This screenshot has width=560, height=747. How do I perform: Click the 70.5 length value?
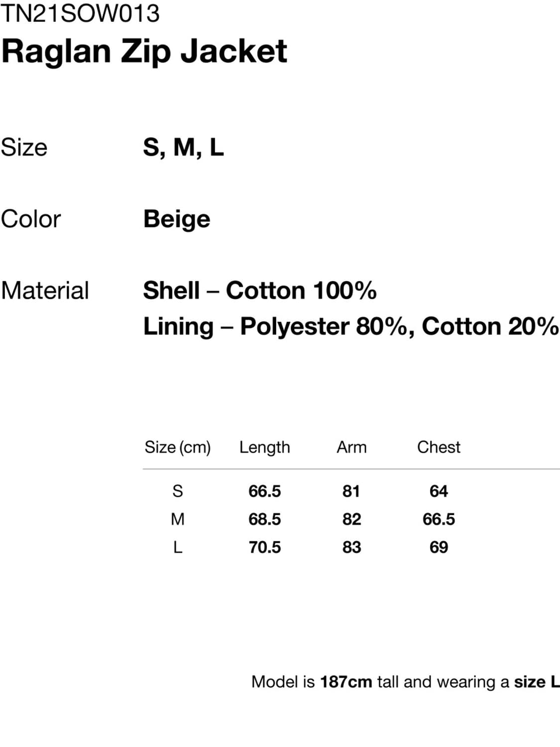264,547
